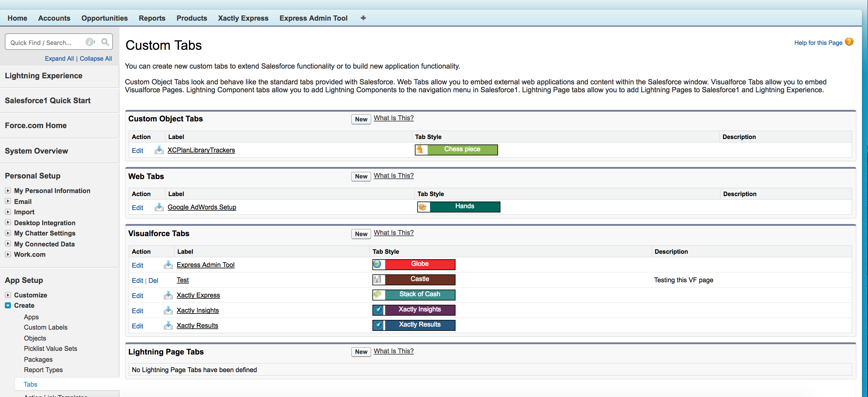Image resolution: width=868 pixels, height=397 pixels.
Task: Open Report Types in the sidebar
Action: point(43,370)
